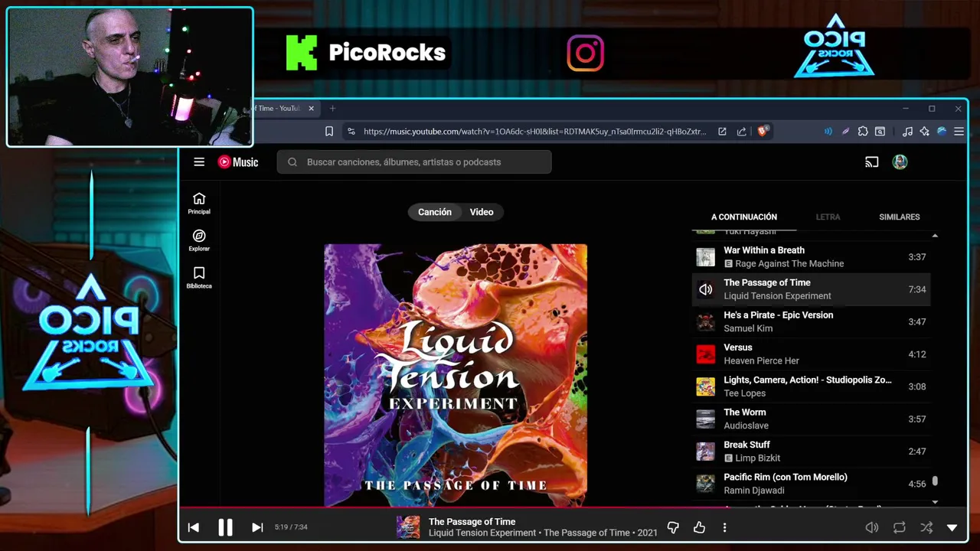This screenshot has height=551, width=980.
Task: Open the Explorar section in sidebar
Action: pyautogui.click(x=199, y=240)
